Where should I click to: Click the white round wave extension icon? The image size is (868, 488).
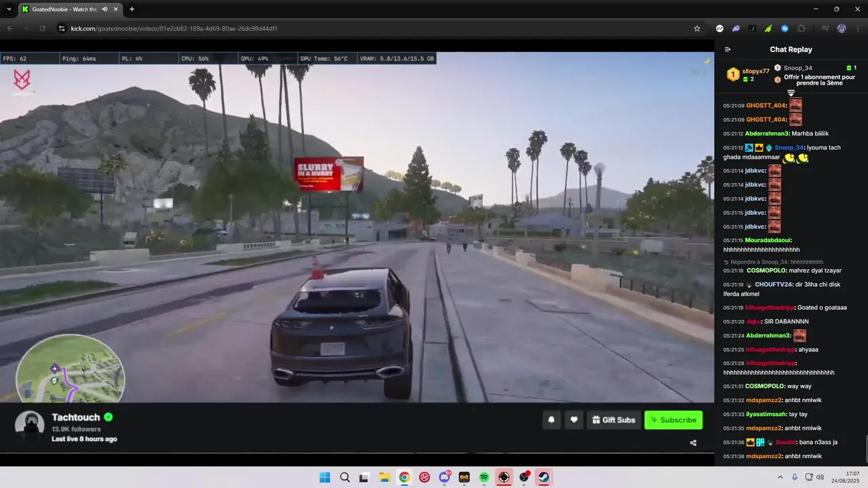pyautogui.click(x=719, y=28)
